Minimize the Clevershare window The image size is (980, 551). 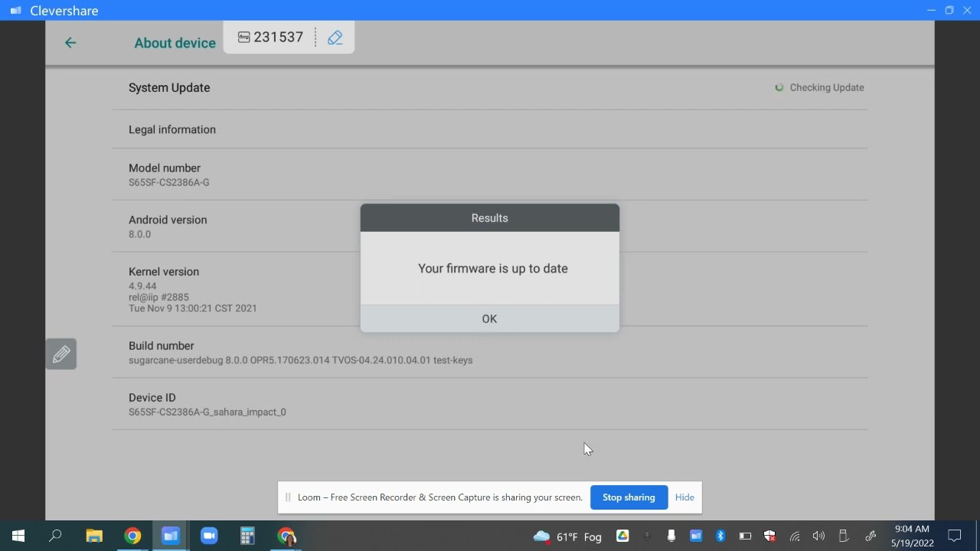pos(931,10)
